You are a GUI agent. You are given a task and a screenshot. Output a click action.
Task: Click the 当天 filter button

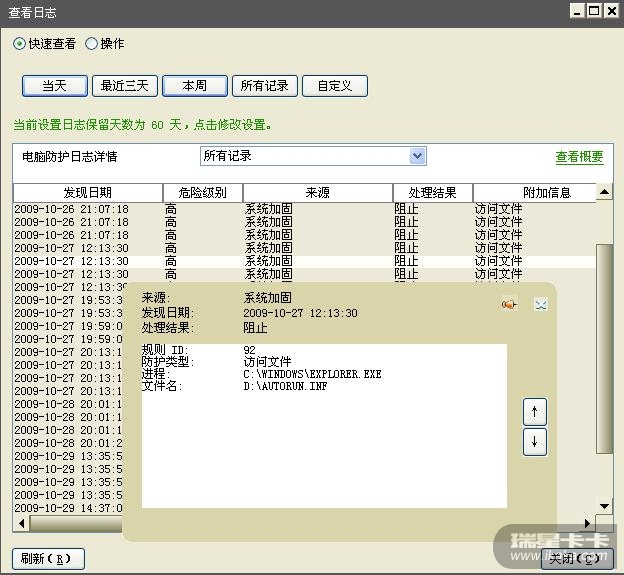coord(54,86)
